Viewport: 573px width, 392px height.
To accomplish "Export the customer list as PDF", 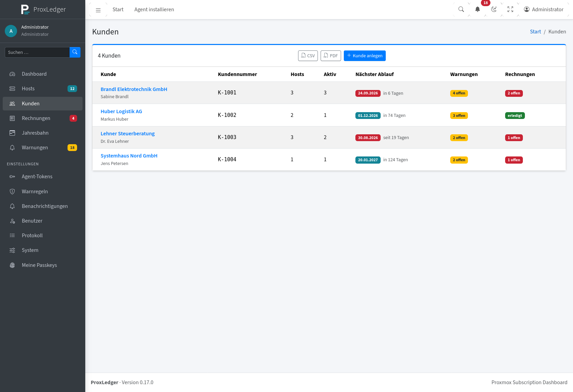I will click(x=331, y=56).
